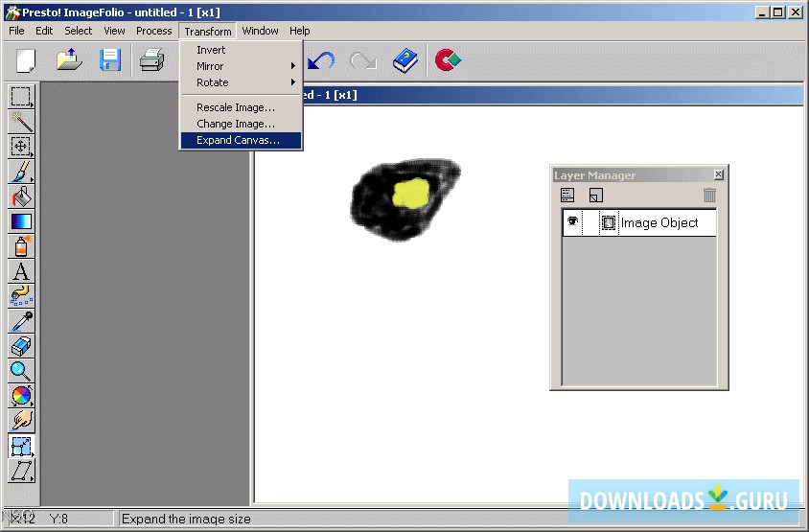Click the Y:8 coordinate in status bar
The image size is (809, 532).
[58, 519]
